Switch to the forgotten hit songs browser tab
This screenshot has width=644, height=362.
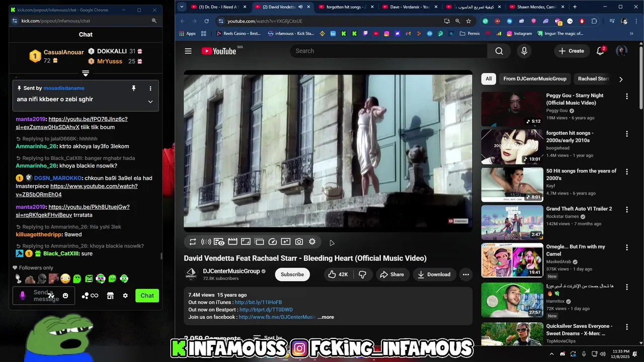343,7
